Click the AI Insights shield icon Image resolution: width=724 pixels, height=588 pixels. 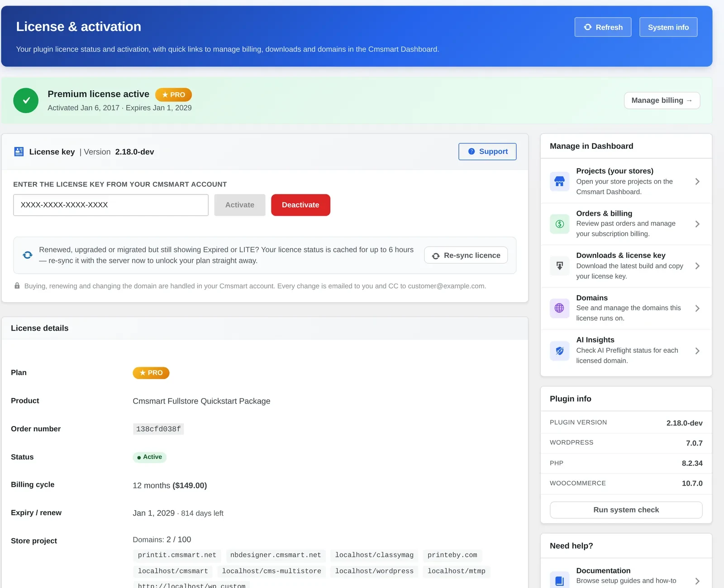560,351
